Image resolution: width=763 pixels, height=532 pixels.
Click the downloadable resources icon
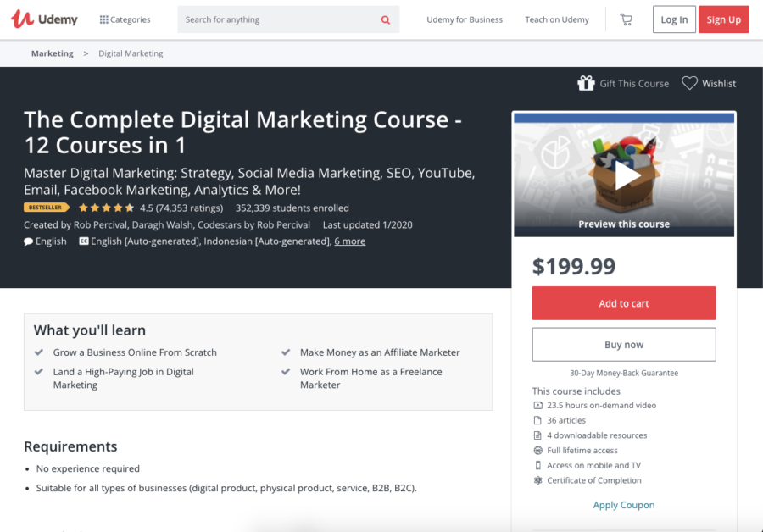tap(537, 435)
